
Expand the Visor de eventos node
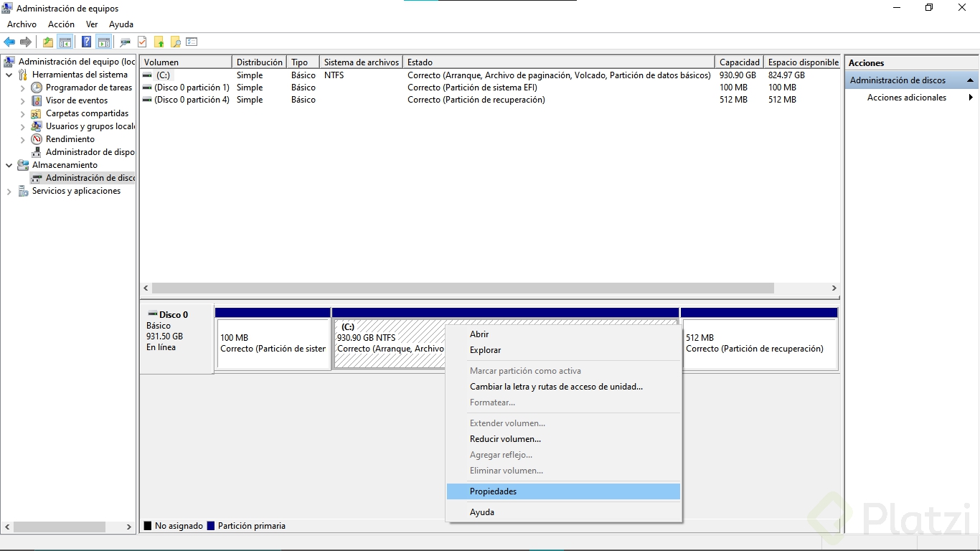[x=23, y=100]
